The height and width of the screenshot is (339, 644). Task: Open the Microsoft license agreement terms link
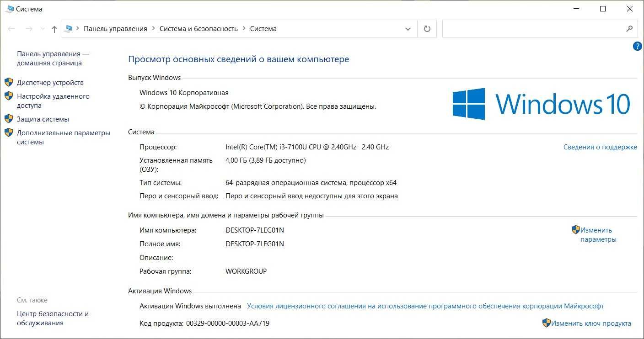(x=425, y=306)
